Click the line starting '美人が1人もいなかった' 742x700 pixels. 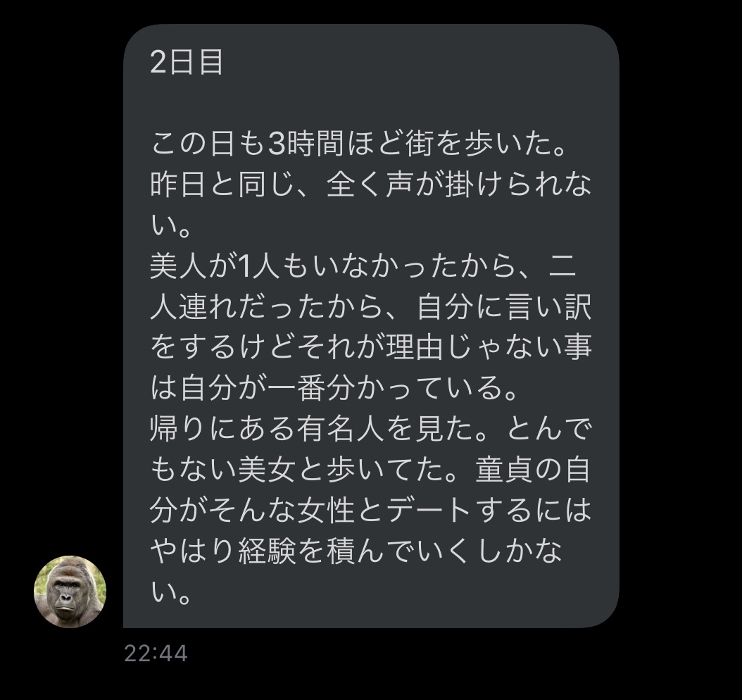click(x=363, y=266)
